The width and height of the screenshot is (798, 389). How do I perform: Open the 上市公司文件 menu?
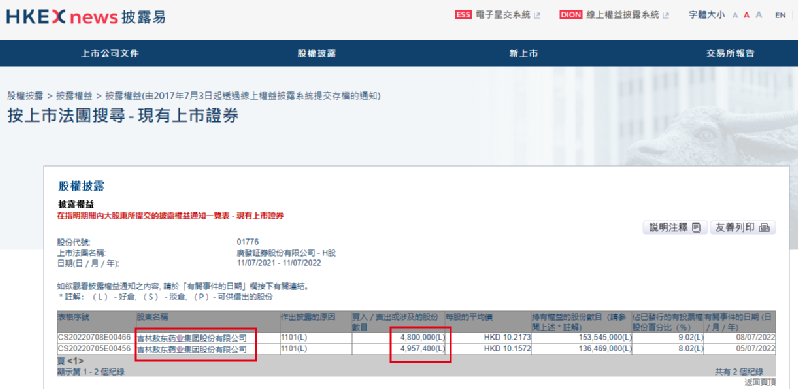[x=110, y=53]
